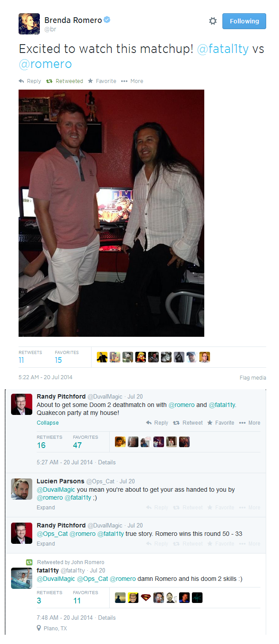Open Brenda Romero's profile avatar
The image size is (279, 644).
click(x=29, y=24)
